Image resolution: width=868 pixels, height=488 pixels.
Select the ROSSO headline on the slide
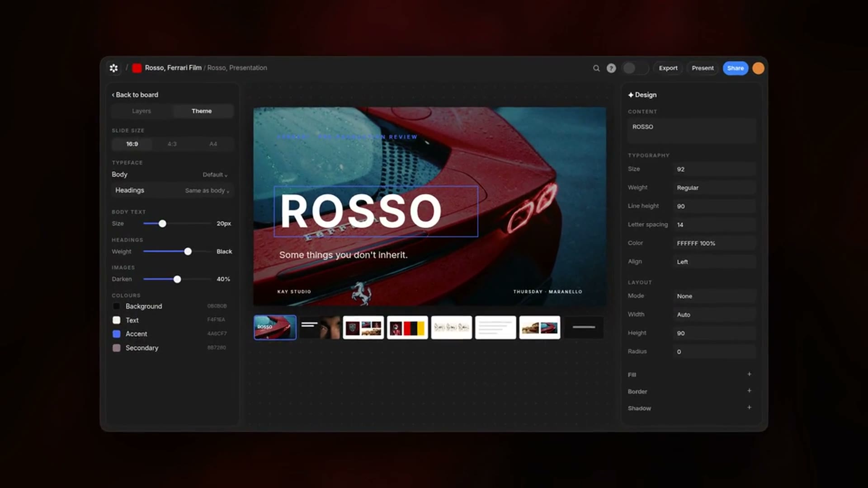pyautogui.click(x=375, y=211)
